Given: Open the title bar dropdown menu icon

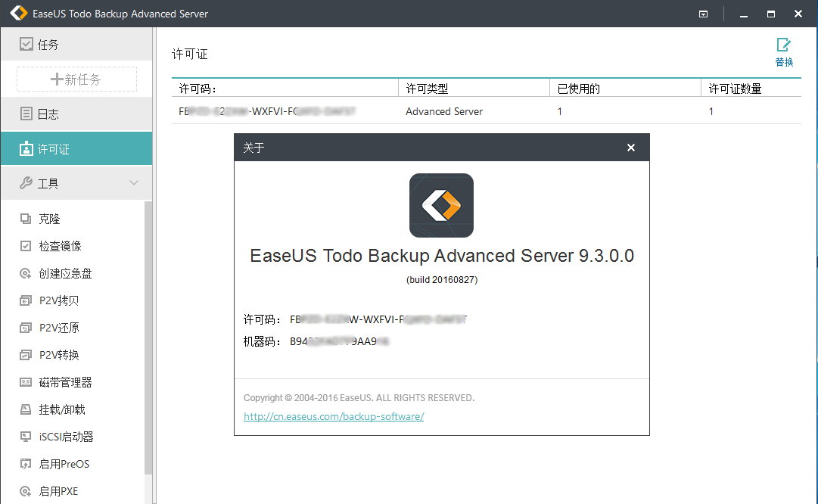Looking at the screenshot, I should click(x=703, y=14).
